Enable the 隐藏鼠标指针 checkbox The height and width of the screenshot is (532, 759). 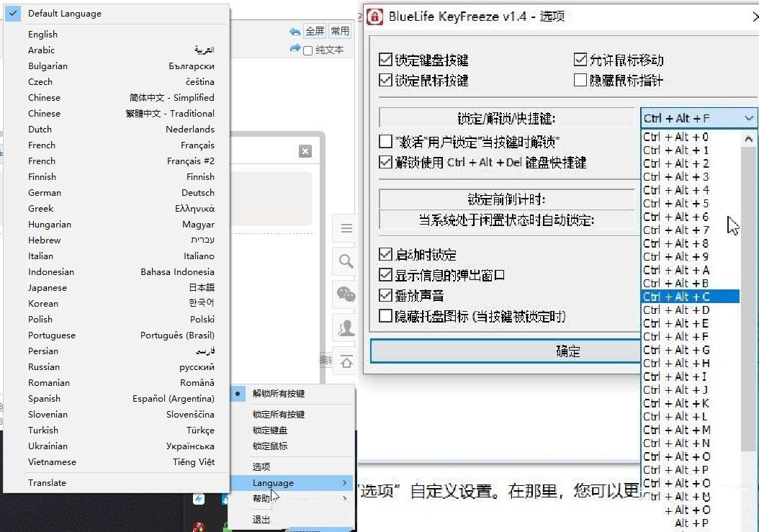[x=581, y=78]
